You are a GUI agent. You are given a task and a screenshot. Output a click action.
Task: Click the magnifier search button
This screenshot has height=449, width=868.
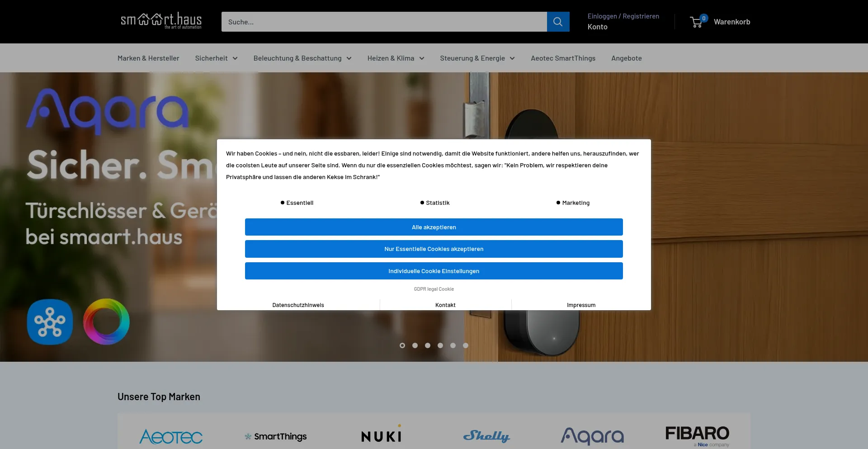tap(558, 22)
